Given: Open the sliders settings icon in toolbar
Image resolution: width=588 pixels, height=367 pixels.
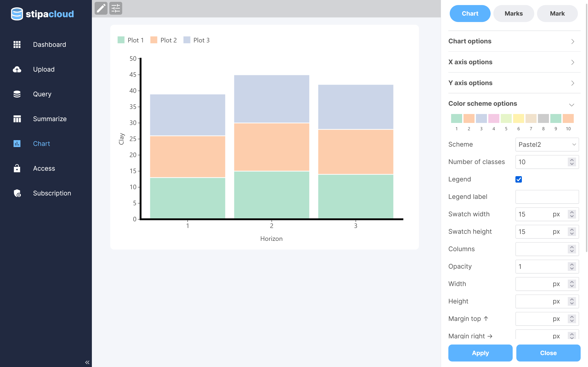Looking at the screenshot, I should 116,8.
